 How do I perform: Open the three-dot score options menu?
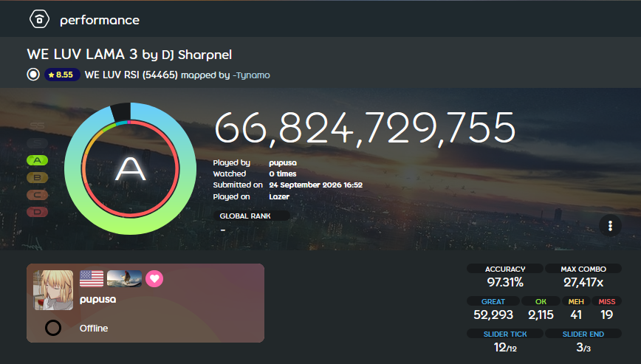[610, 226]
